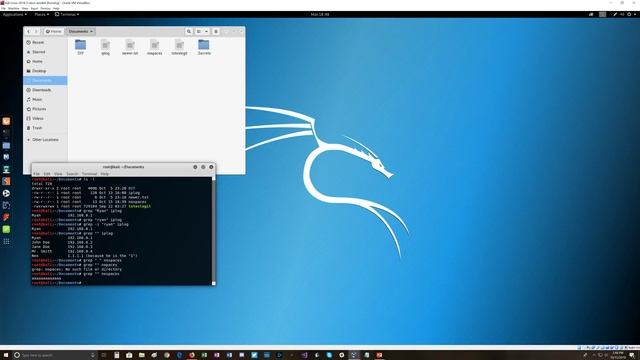Launch the orange app atop the Kali dock
Screen dimensions: 640x360
pos(6,121)
